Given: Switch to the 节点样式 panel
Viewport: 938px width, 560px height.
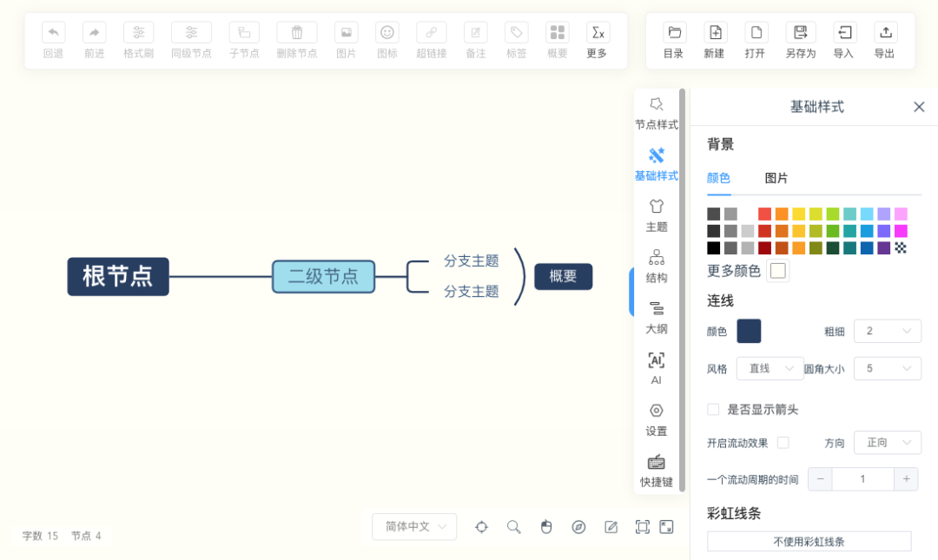Looking at the screenshot, I should (657, 113).
